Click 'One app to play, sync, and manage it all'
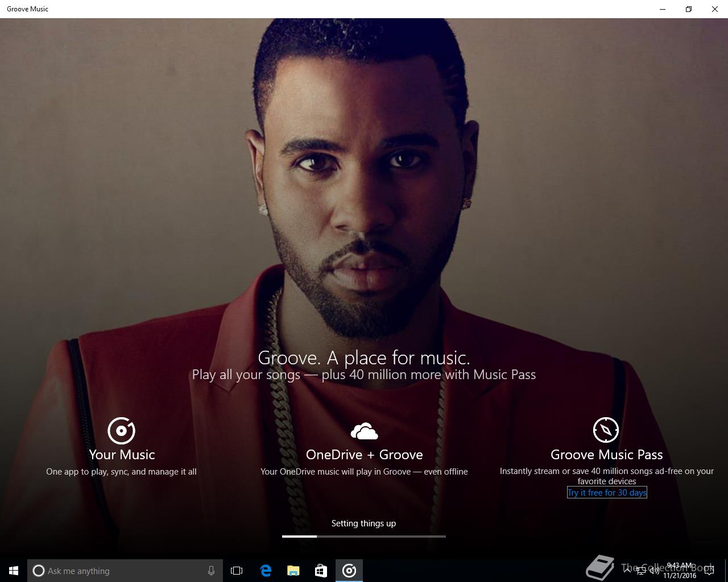Viewport: 728px width, 582px height. (x=121, y=472)
